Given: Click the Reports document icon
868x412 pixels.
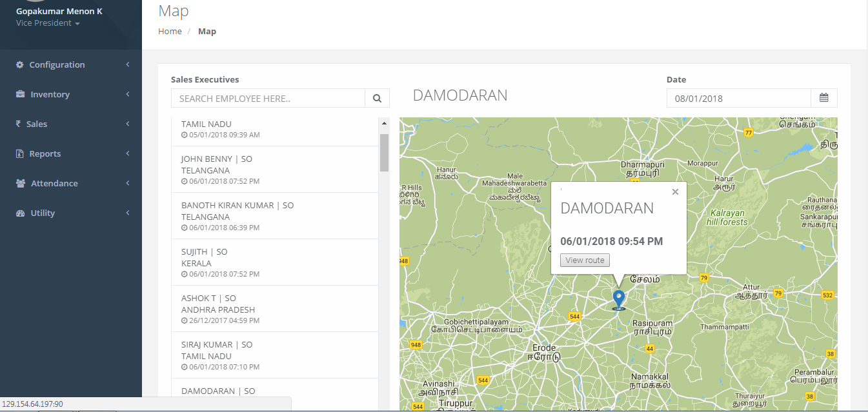Looking at the screenshot, I should 20,153.
